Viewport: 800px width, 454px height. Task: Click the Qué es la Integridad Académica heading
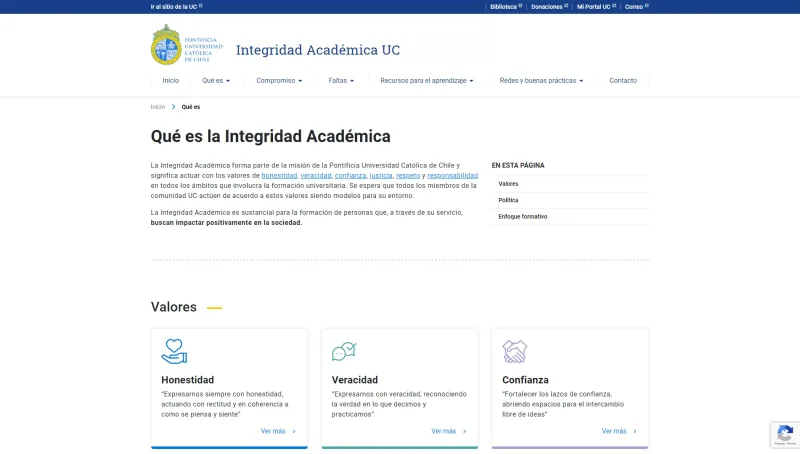pyautogui.click(x=270, y=136)
